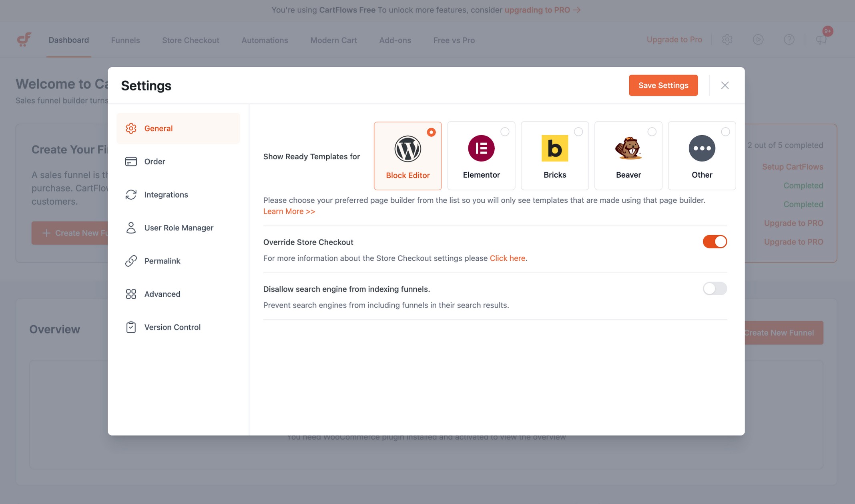
Task: Select the Other radio button
Action: tap(725, 132)
